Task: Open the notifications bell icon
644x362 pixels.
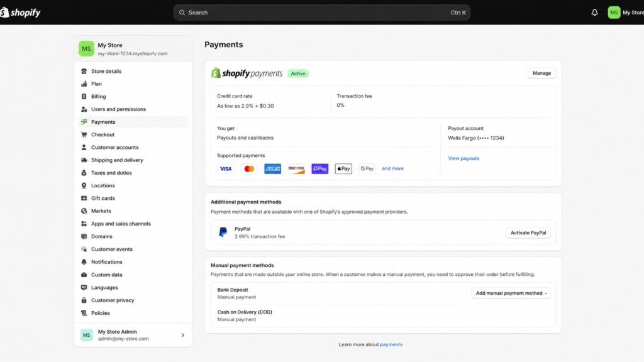Action: [x=594, y=13]
